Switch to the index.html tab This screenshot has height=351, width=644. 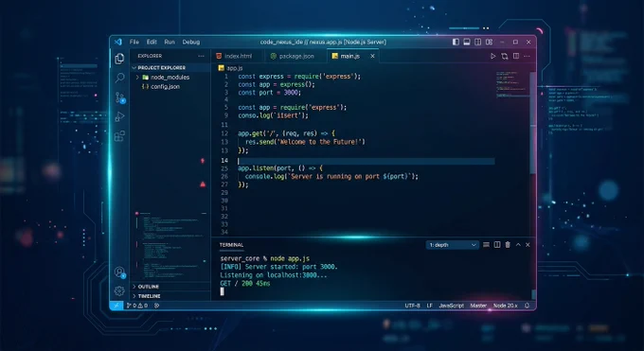(234, 56)
